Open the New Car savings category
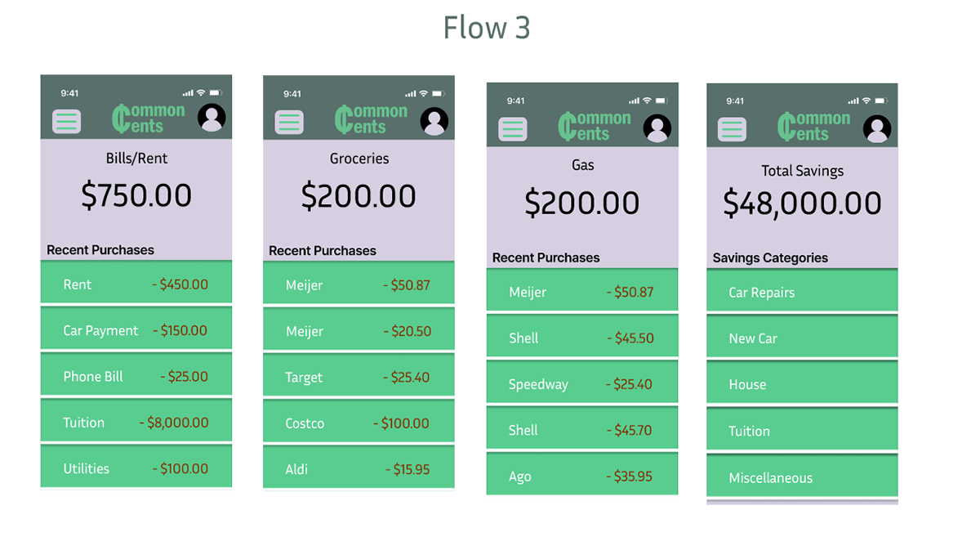 pos(802,337)
